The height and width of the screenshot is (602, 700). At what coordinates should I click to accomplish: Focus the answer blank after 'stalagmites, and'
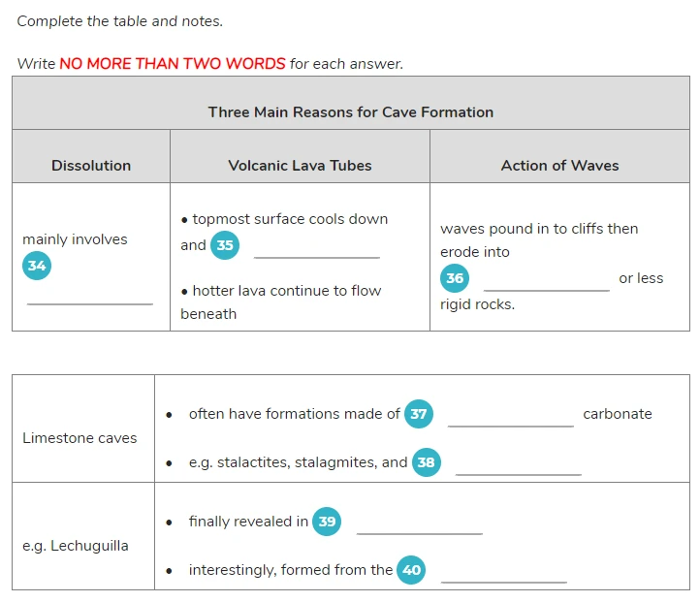pyautogui.click(x=519, y=466)
